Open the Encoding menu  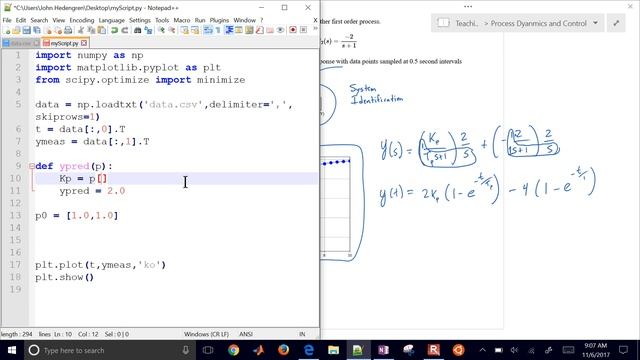point(82,20)
